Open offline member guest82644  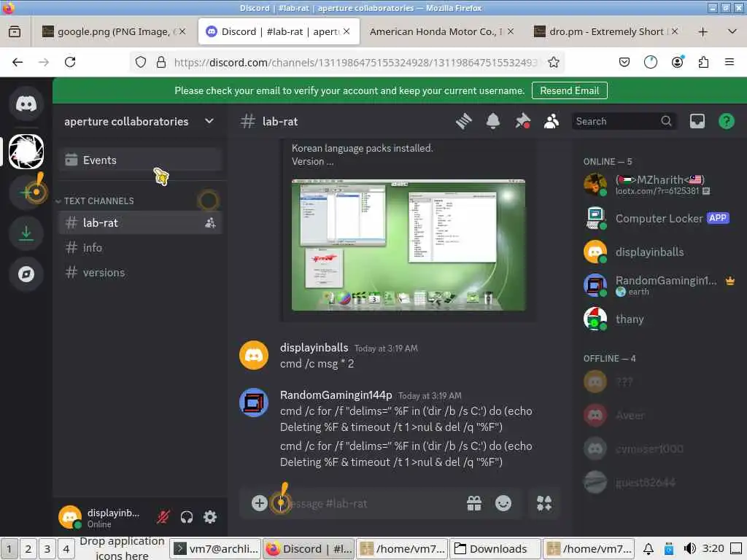(659, 483)
